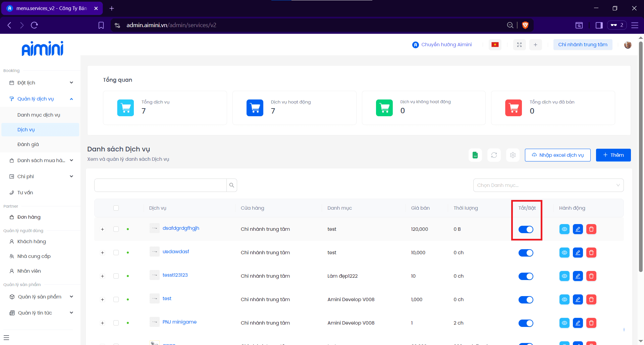644x345 pixels.
Task: Click the Vietnam flag language icon
Action: [x=495, y=45]
